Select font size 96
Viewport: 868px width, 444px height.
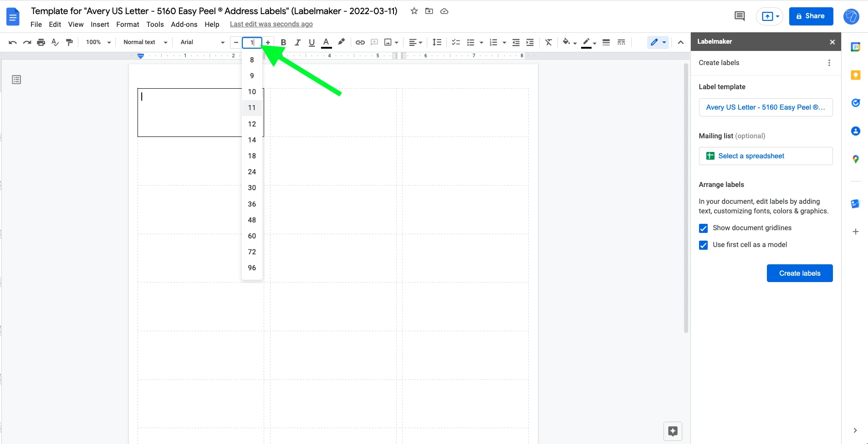(x=252, y=267)
